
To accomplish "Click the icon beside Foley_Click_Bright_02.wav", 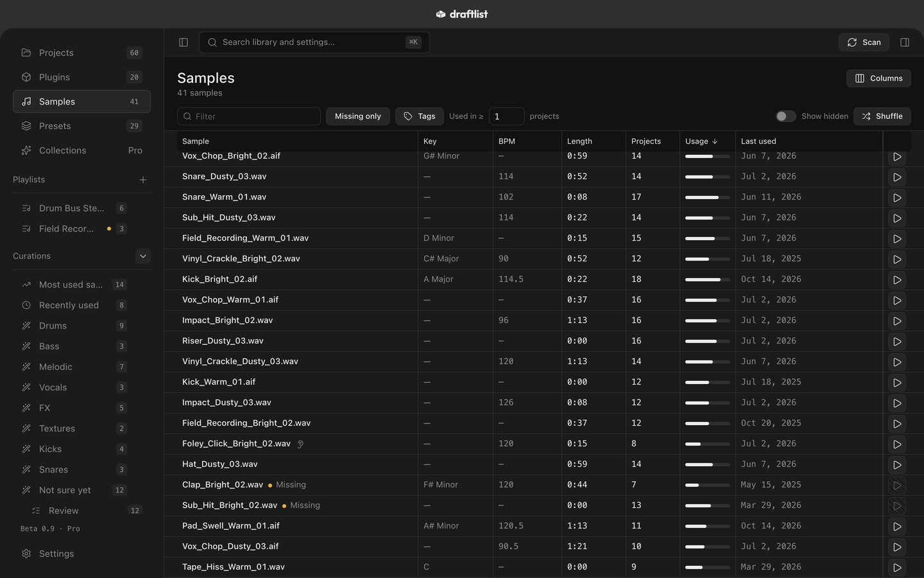I will 300,444.
